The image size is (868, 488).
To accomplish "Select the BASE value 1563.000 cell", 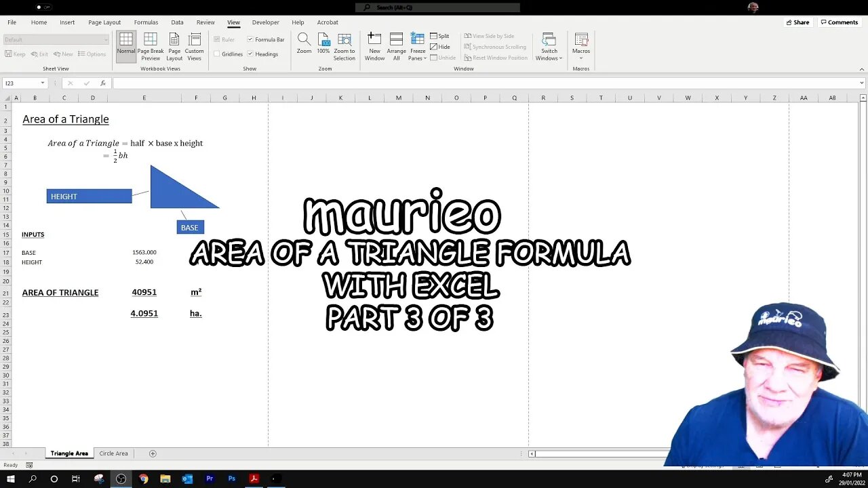I will (144, 252).
